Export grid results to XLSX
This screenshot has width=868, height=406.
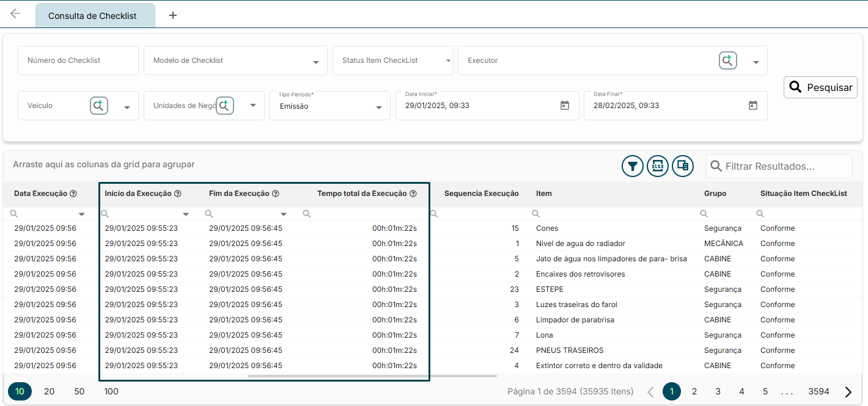pyautogui.click(x=658, y=166)
